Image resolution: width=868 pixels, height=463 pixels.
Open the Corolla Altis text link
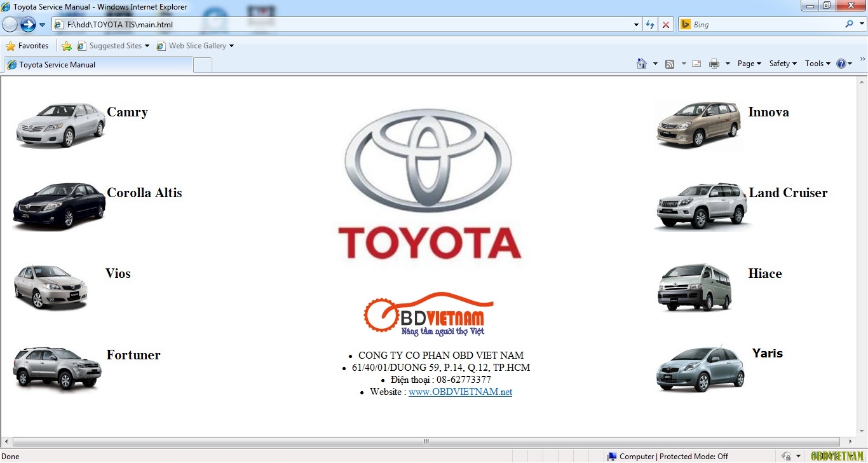click(144, 193)
